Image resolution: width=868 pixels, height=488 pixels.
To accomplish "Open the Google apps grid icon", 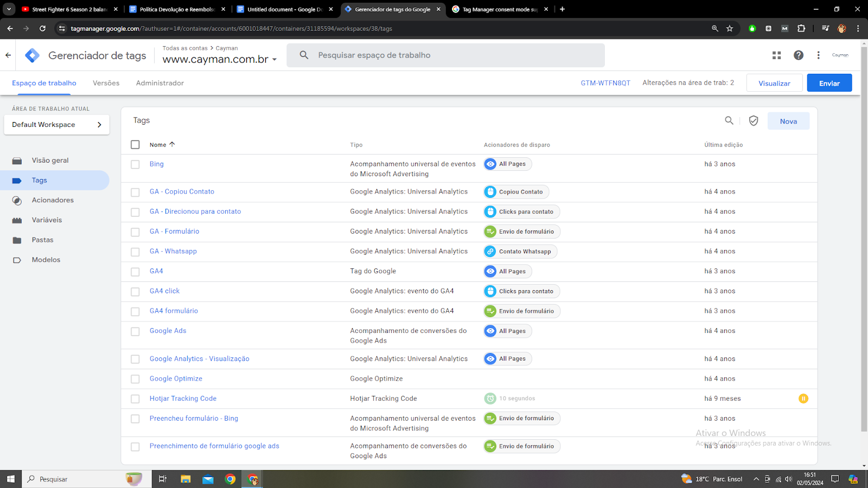I will [776, 55].
